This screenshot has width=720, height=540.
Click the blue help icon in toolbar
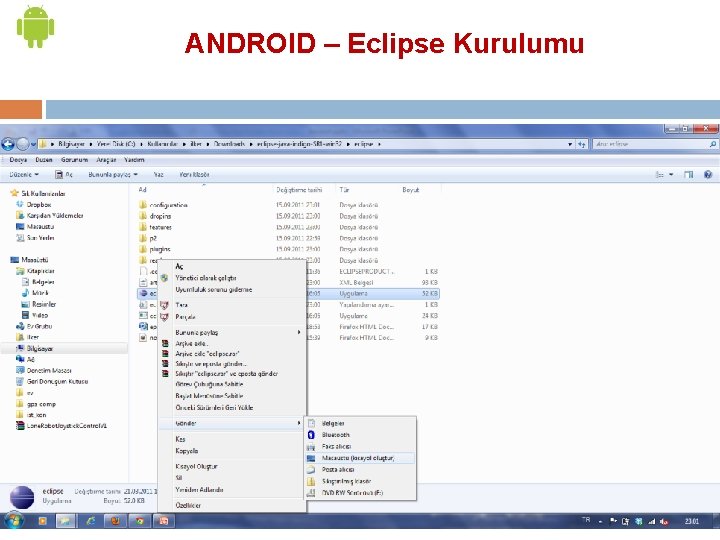(x=708, y=174)
